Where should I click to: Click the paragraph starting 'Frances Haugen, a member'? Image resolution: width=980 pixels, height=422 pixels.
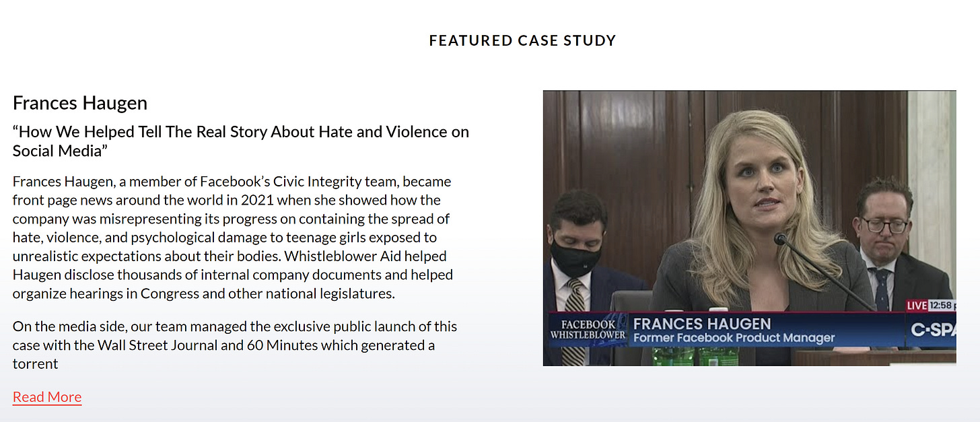click(x=232, y=238)
